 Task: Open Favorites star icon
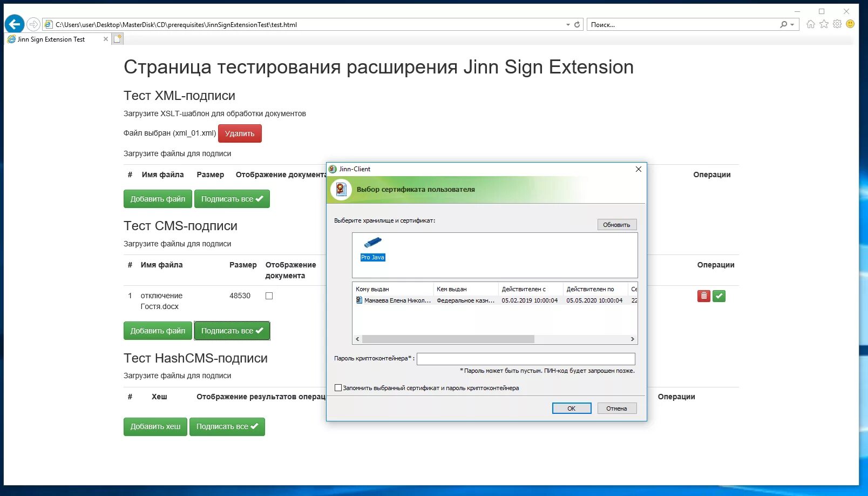(824, 24)
